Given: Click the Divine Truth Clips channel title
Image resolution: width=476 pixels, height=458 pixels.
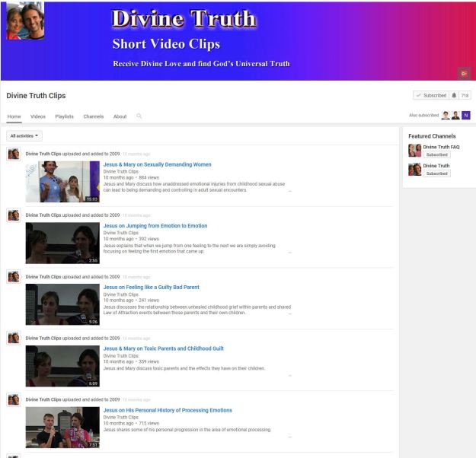Looking at the screenshot, I should (x=36, y=96).
